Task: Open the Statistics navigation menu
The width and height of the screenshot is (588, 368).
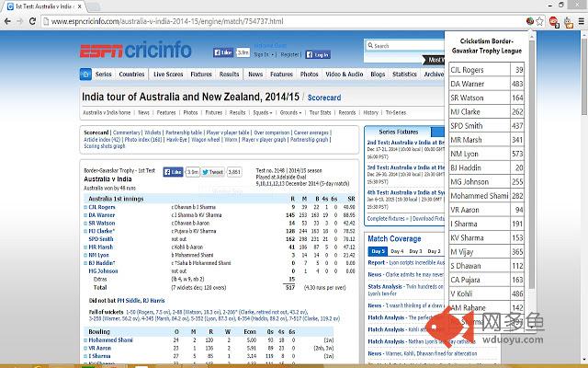Action: [x=404, y=75]
